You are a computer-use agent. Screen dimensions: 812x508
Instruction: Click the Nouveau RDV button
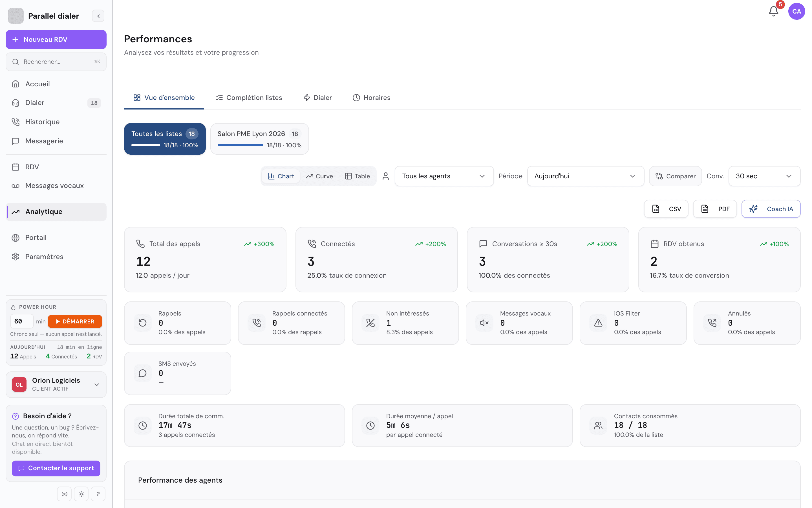(56, 39)
